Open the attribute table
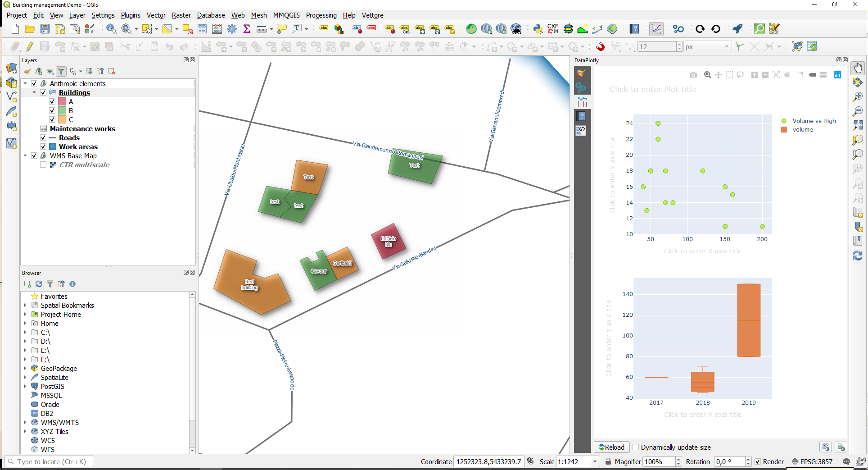Screen dimensions: 868x470 pos(202,29)
